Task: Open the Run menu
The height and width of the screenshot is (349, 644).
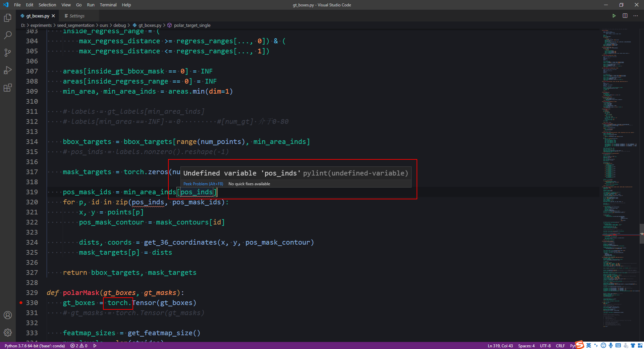Action: click(91, 5)
